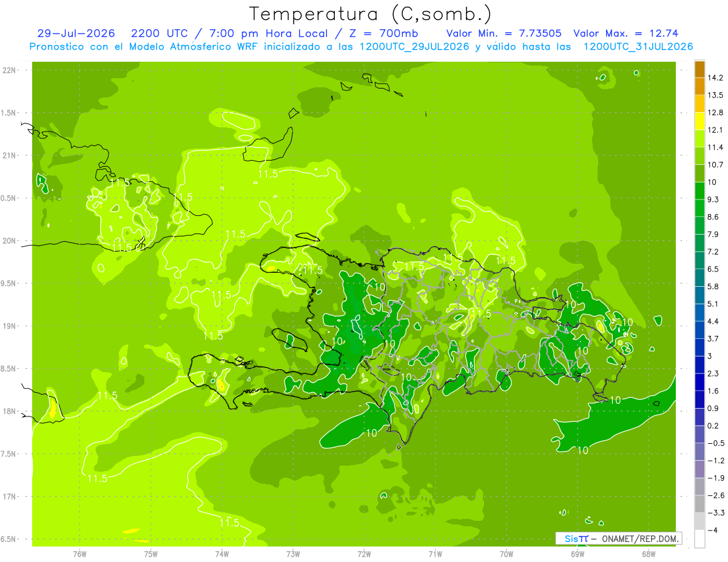Image resolution: width=728 pixels, height=562 pixels.
Task: Pick the orange swatch between 14.2 and 13.5
Action: point(699,87)
